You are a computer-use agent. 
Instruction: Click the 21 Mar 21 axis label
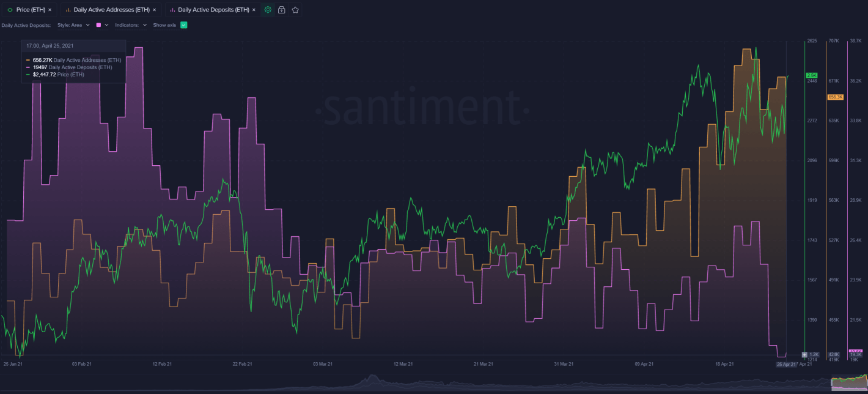click(483, 364)
